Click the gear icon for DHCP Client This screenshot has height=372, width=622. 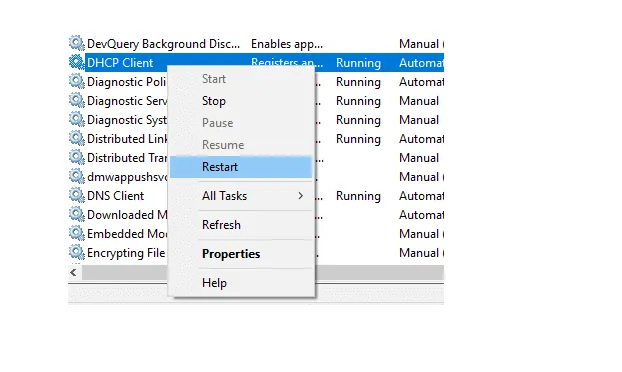[77, 62]
